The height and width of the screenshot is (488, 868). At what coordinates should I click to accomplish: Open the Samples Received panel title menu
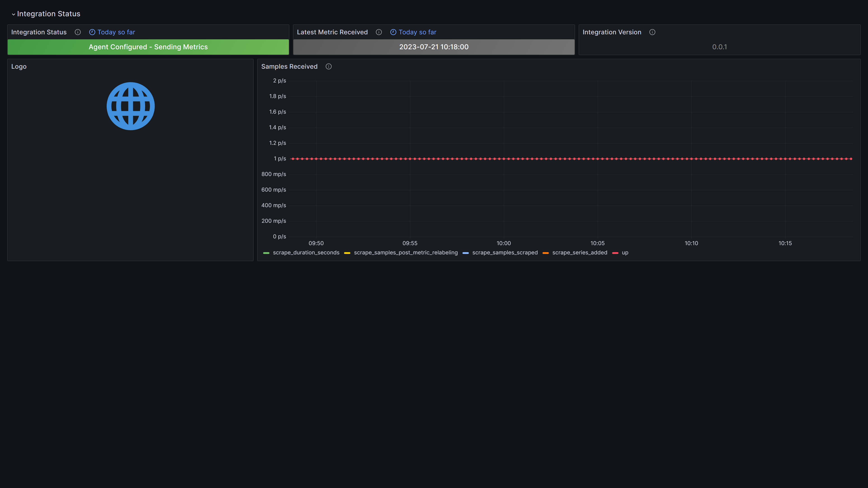[289, 66]
